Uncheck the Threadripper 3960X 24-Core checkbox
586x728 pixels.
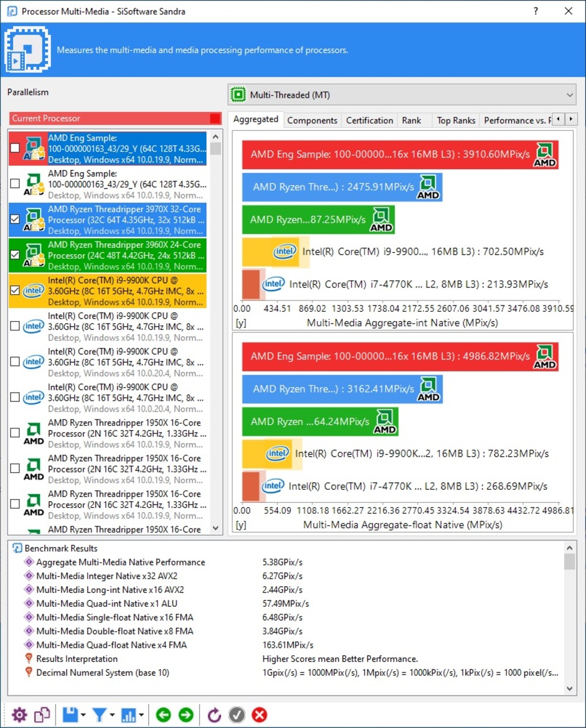[x=15, y=254]
